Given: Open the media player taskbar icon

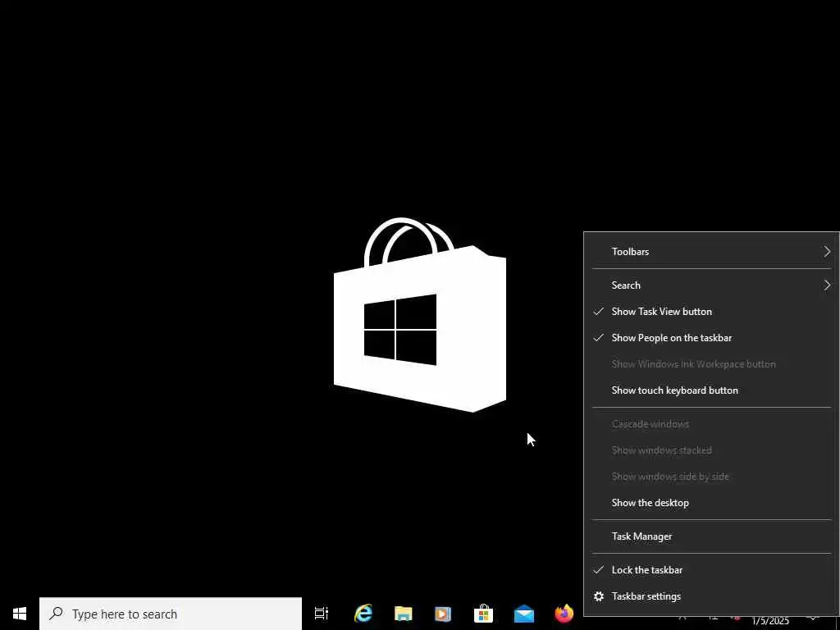Looking at the screenshot, I should (443, 614).
